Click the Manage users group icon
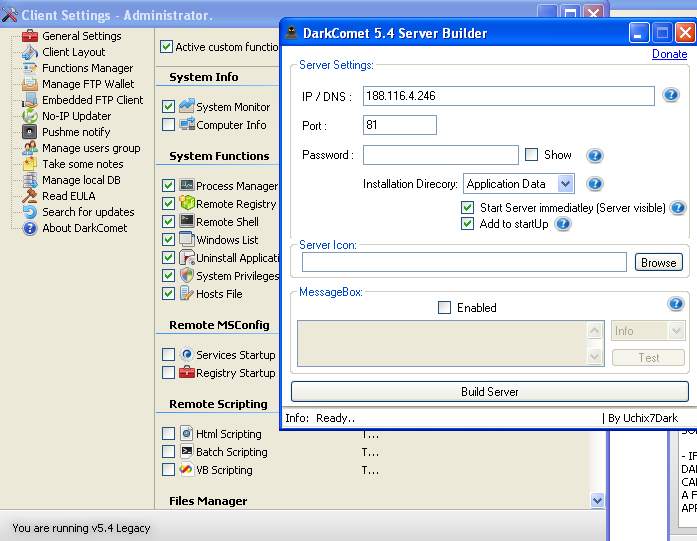The width and height of the screenshot is (697, 541). pos(30,148)
